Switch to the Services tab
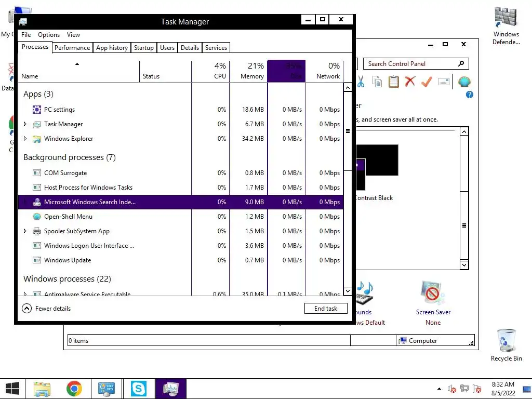This screenshot has width=532, height=399. pyautogui.click(x=216, y=48)
